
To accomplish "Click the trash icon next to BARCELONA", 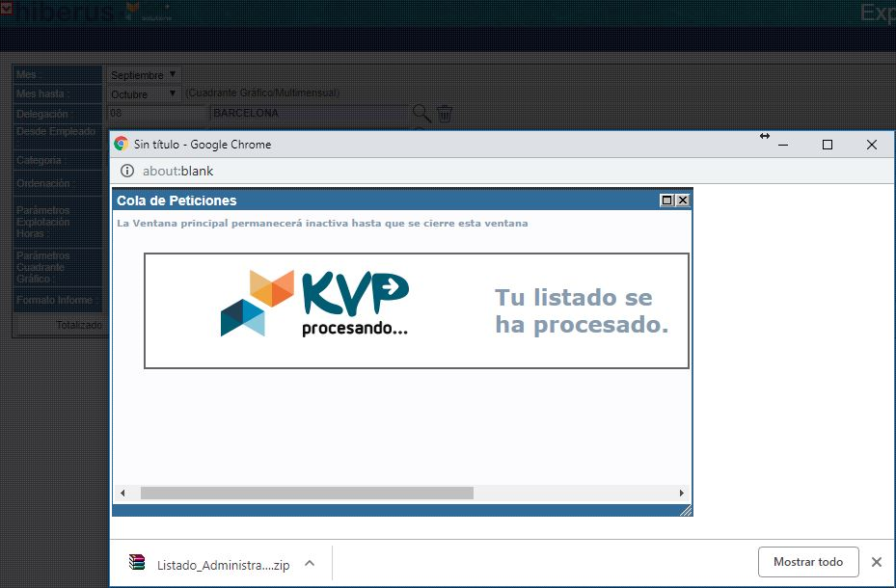I will [x=445, y=113].
